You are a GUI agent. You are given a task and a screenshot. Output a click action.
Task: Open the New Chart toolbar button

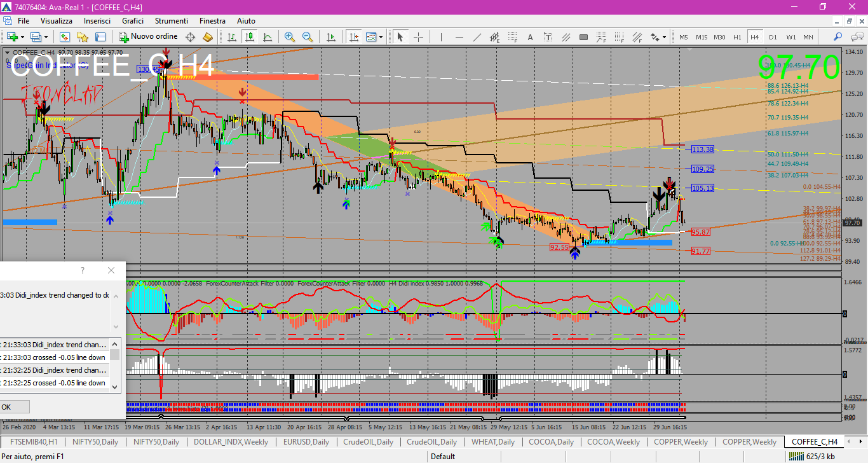point(11,37)
